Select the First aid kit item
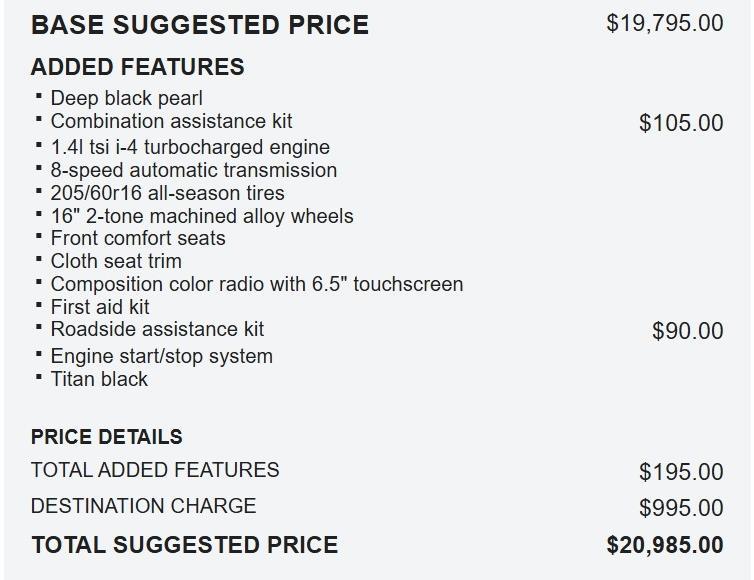The image size is (754, 580). pyautogui.click(x=100, y=307)
